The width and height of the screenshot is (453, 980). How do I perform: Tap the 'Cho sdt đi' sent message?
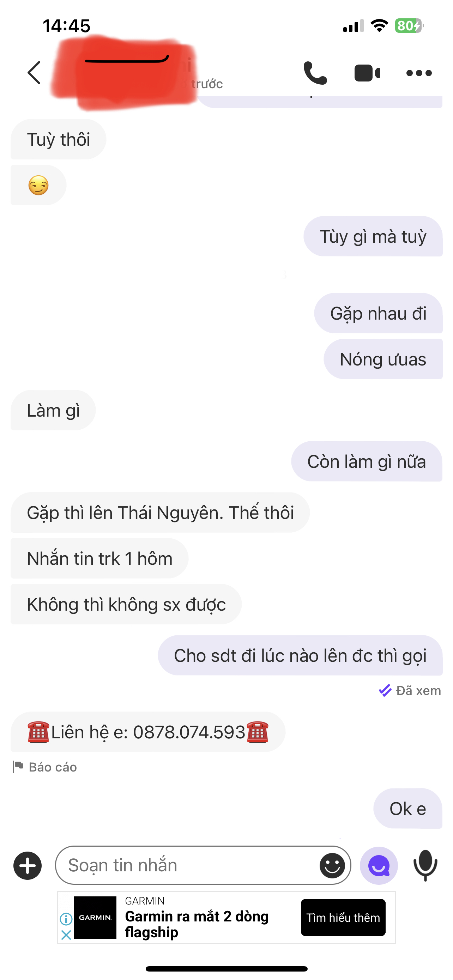(300, 655)
